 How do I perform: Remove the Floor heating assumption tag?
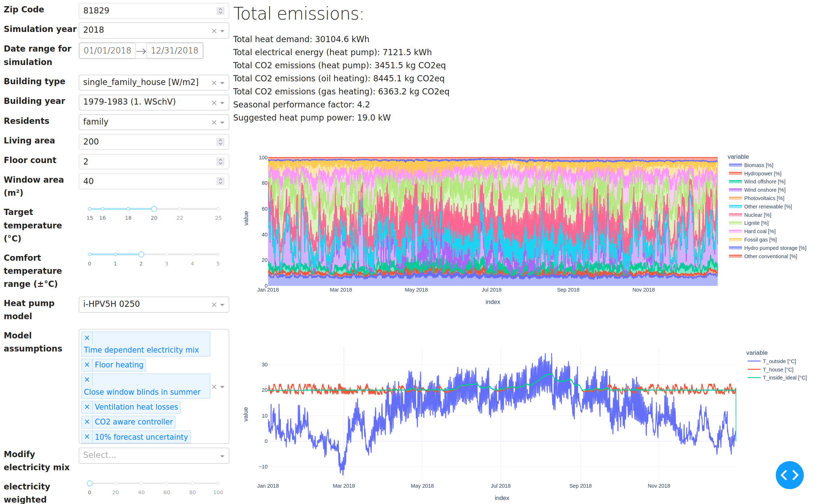point(87,365)
